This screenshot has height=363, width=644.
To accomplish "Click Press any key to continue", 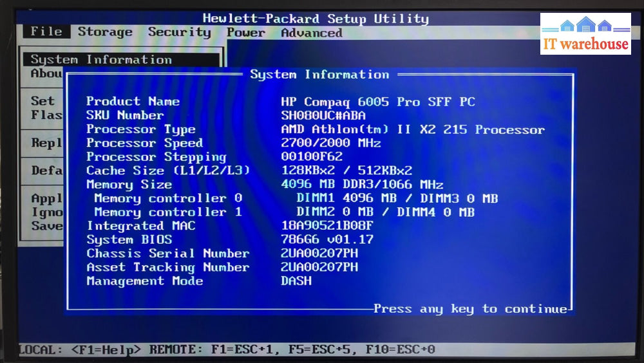I will (x=470, y=309).
